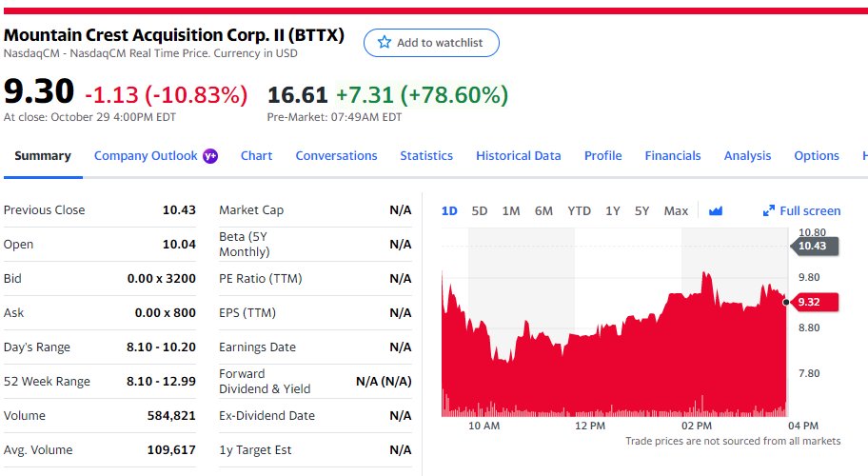Select the Max chart range

click(676, 211)
